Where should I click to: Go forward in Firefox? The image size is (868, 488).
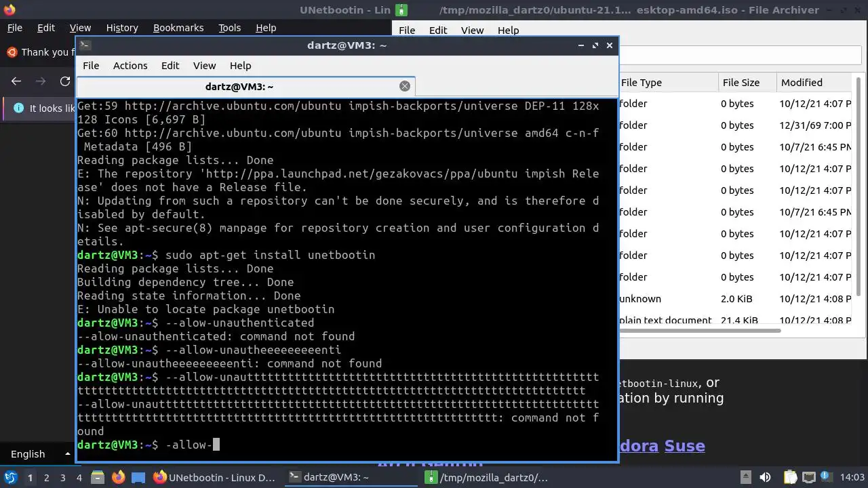[41, 81]
